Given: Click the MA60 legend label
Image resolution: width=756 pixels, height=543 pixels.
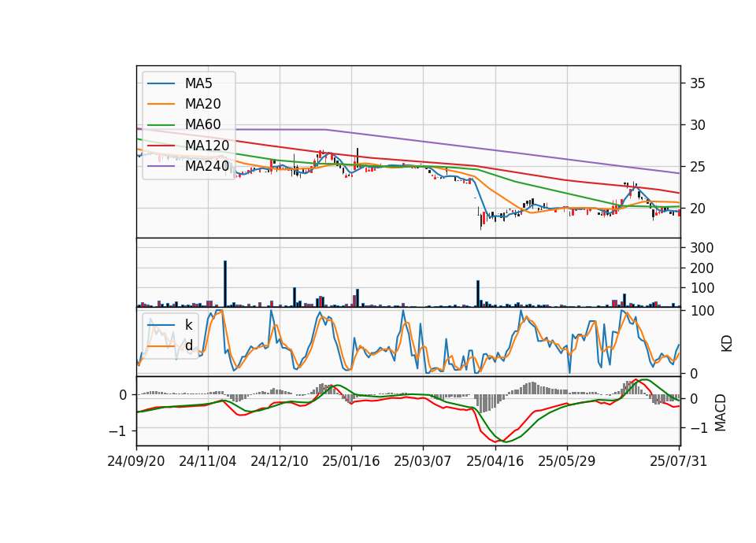Looking at the screenshot, I should tap(202, 124).
